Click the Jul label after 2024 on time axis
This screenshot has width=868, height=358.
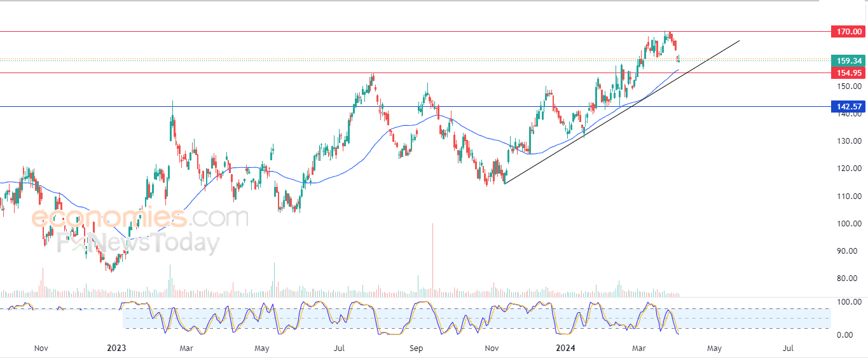pos(789,348)
